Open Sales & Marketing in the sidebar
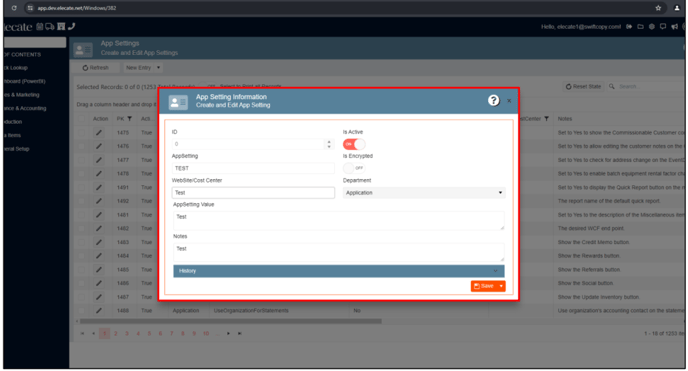Viewport: 688px width, 371px height. [x=22, y=95]
